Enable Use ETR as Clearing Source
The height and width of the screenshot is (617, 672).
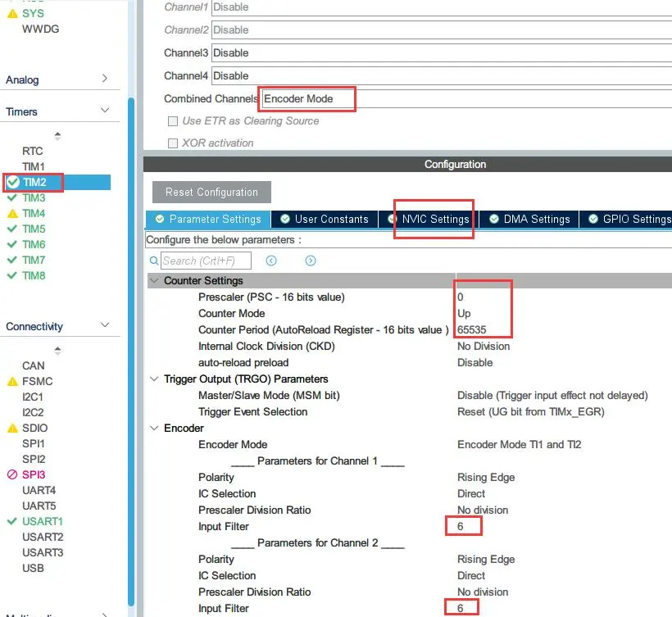click(173, 121)
